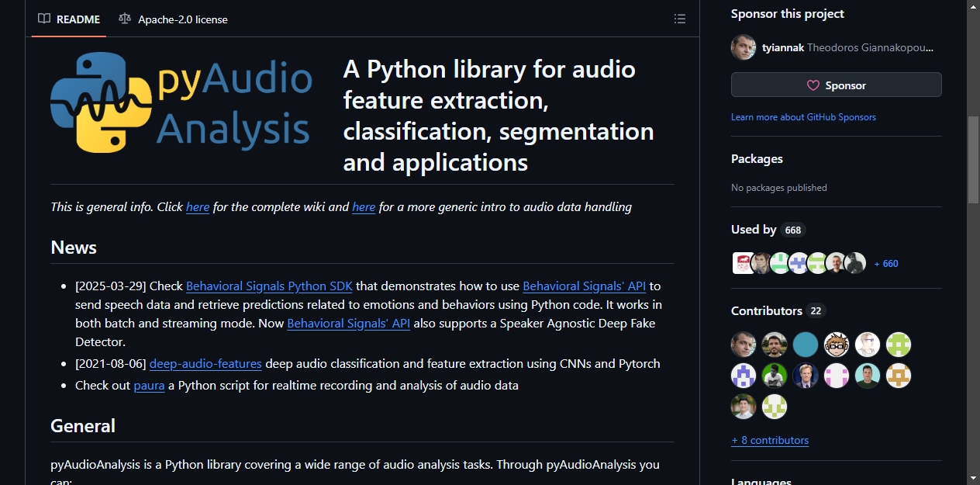980x485 pixels.
Task: Follow the 'here' link for the complete wiki
Action: [198, 207]
